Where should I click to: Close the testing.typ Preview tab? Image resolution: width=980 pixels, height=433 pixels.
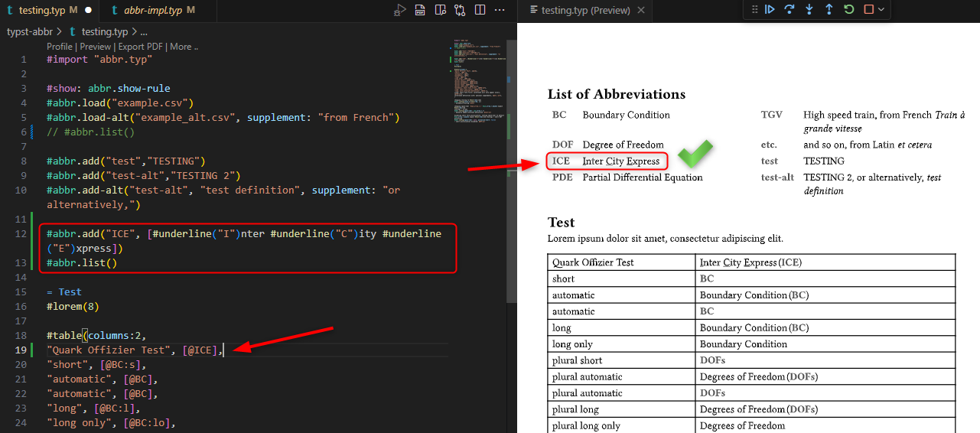coord(641,11)
